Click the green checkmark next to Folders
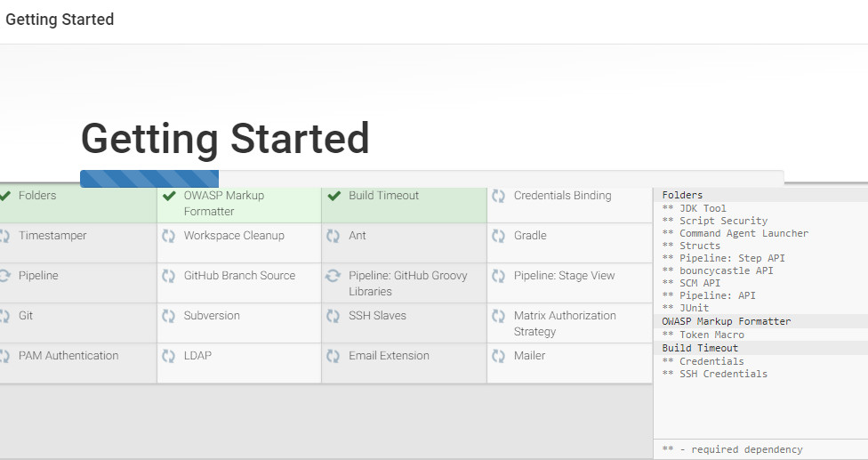Screen dimensions: 868x460 5,196
